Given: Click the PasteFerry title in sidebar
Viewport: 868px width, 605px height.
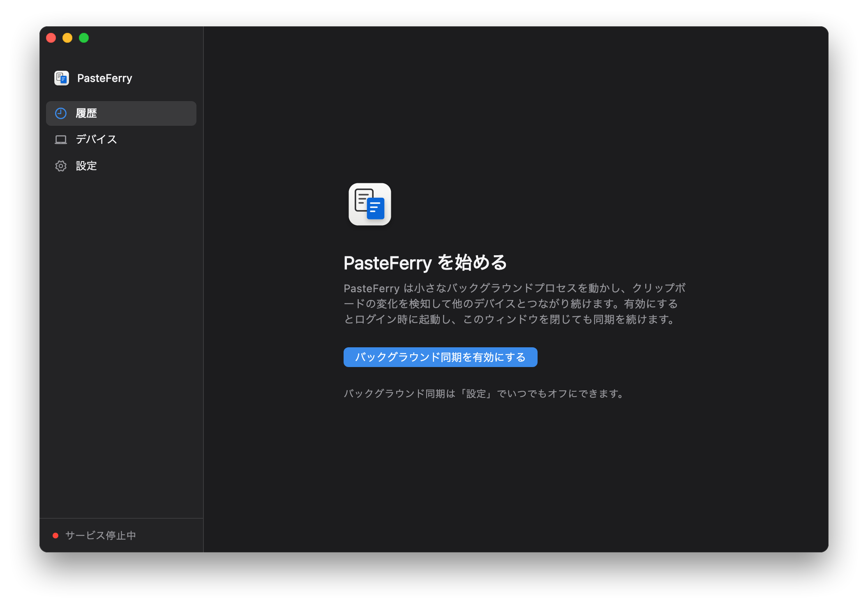Looking at the screenshot, I should (105, 78).
